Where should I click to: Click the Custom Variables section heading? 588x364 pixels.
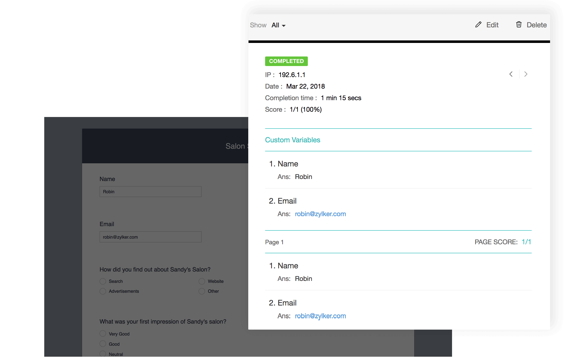point(292,140)
